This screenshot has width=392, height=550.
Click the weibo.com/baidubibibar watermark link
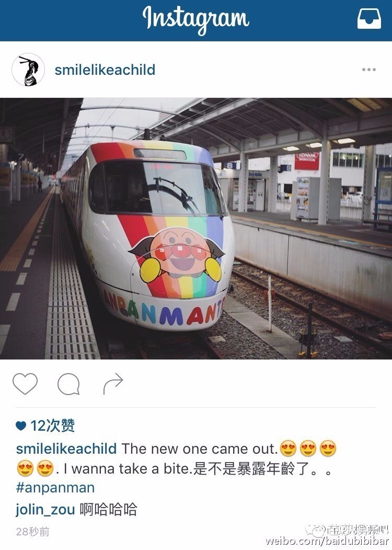click(x=327, y=541)
